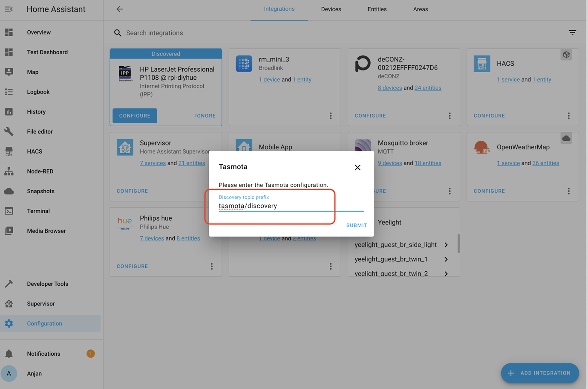588x389 pixels.
Task: Click the deCONZ integration logo
Action: pos(363,64)
